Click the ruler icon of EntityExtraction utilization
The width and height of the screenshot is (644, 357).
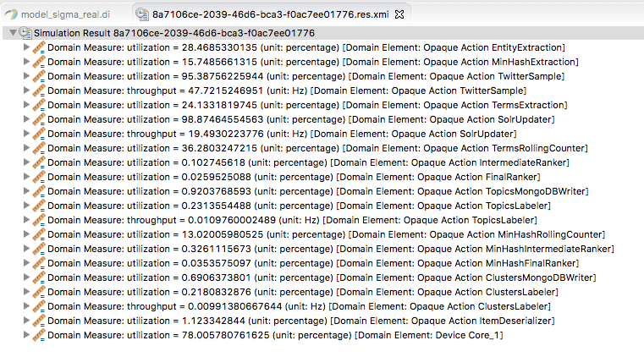point(39,47)
